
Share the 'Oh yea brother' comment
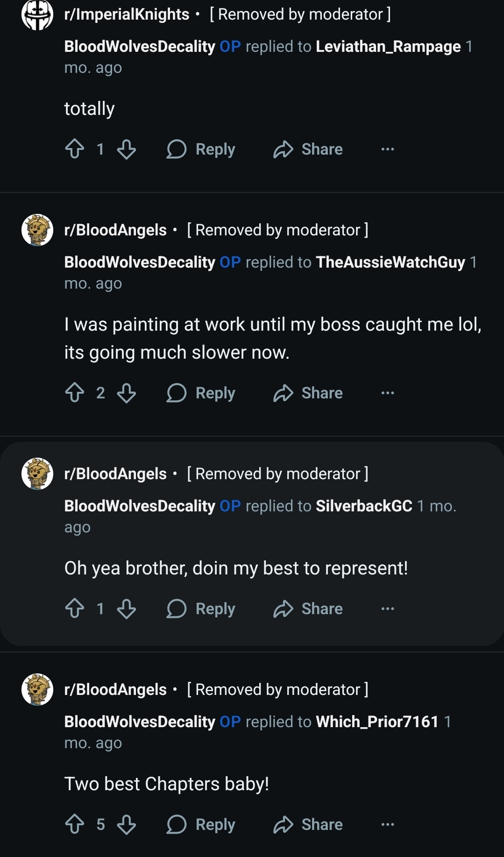coord(308,609)
